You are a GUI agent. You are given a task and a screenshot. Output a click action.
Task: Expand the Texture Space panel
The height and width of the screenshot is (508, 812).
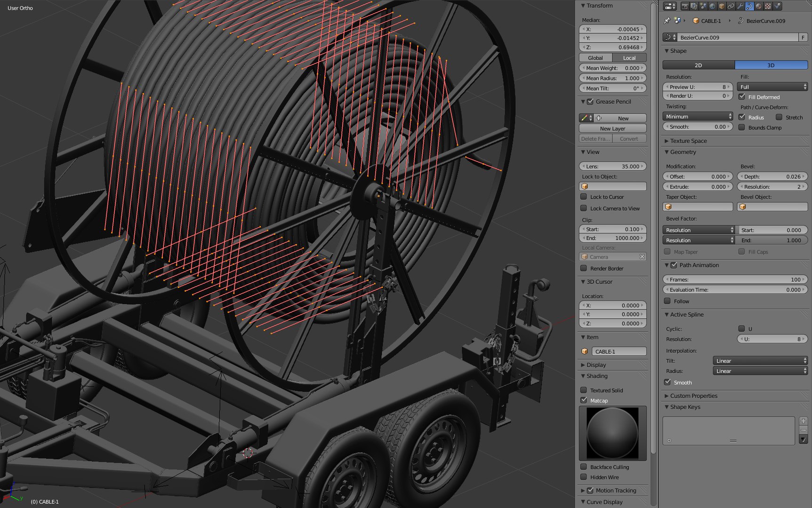(688, 141)
